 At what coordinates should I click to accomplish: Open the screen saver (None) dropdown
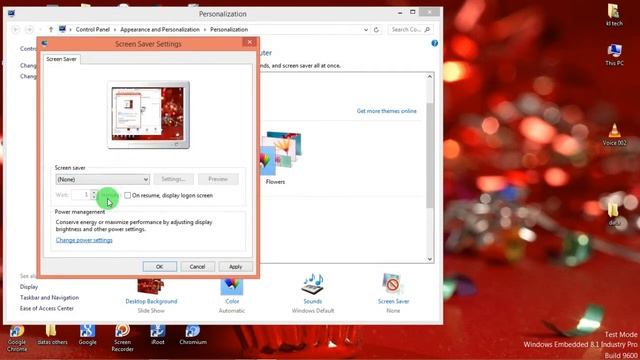pyautogui.click(x=102, y=179)
